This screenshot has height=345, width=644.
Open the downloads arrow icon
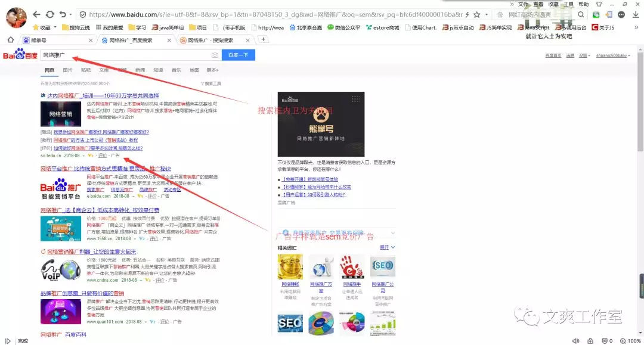636,15
